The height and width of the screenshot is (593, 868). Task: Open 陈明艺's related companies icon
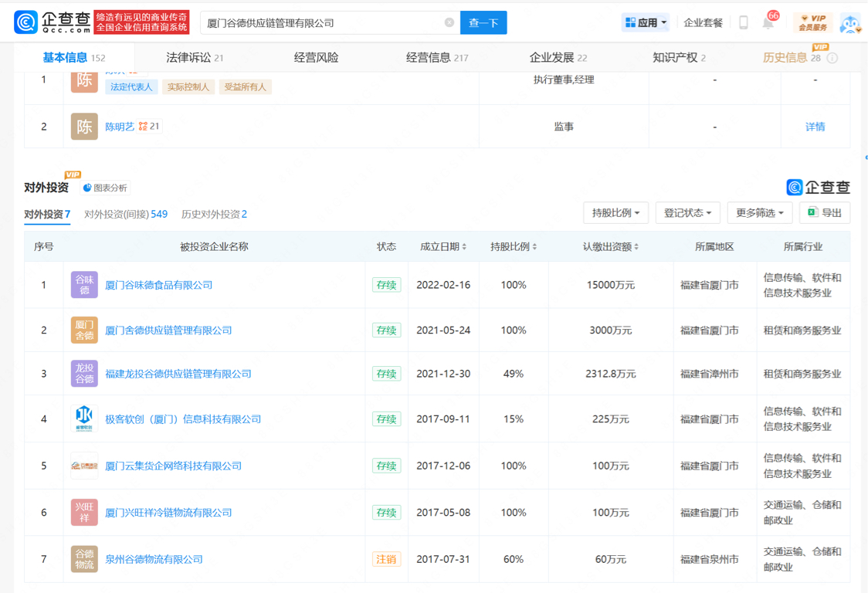149,126
